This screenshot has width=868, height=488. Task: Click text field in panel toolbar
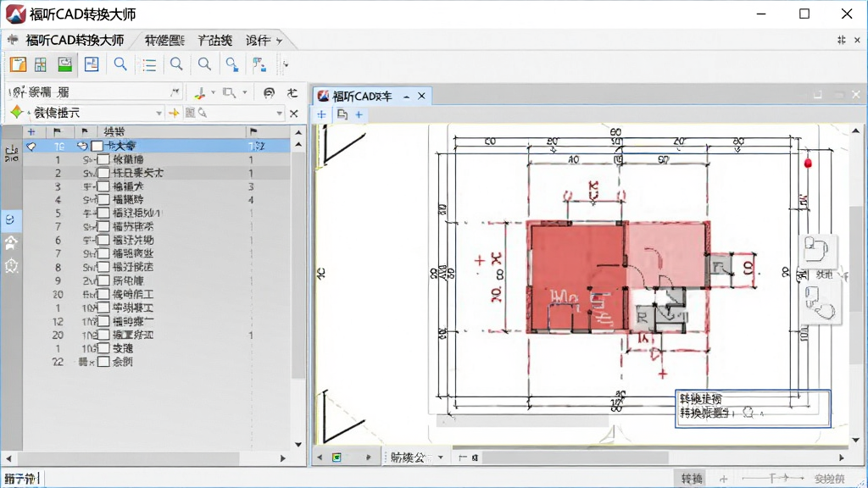tap(94, 92)
